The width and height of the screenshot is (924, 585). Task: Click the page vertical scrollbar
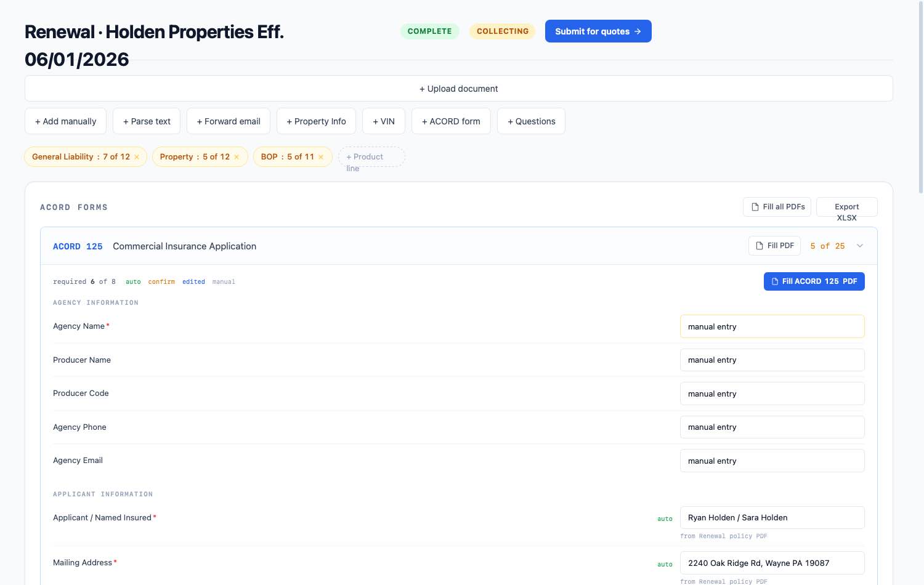[x=921, y=99]
